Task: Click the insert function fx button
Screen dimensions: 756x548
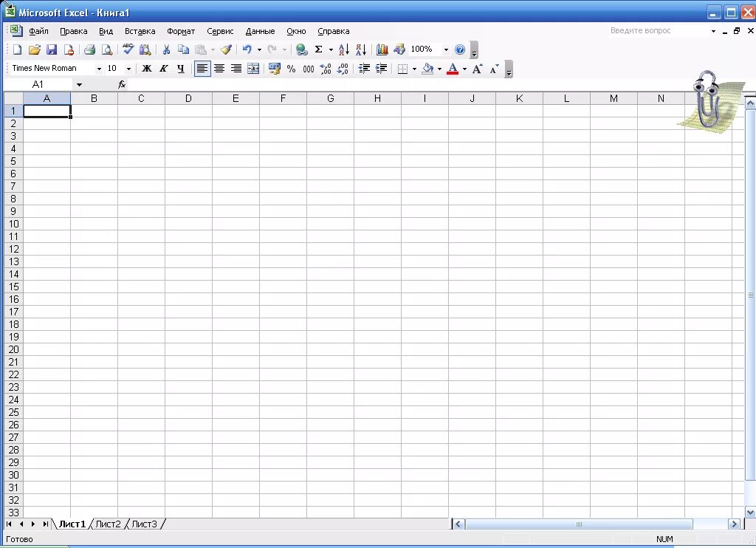Action: [x=122, y=84]
